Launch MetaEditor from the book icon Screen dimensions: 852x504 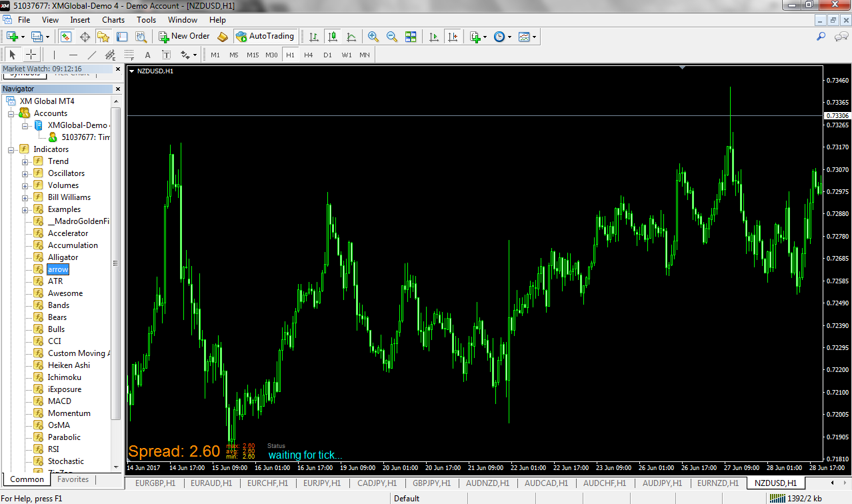click(x=223, y=37)
